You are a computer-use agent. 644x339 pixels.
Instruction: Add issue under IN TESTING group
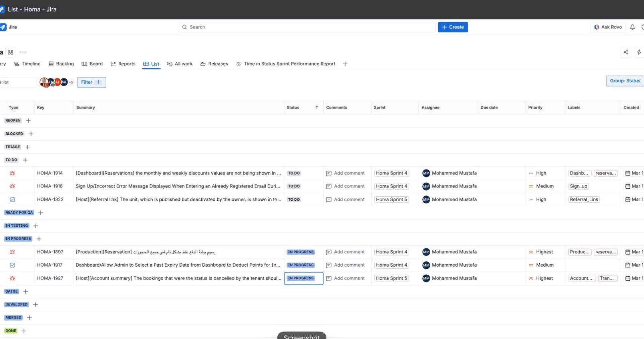tap(36, 226)
